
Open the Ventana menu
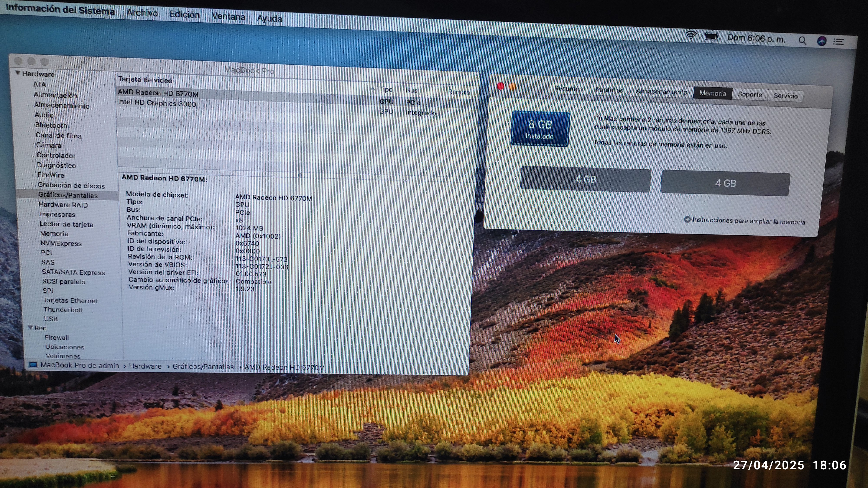click(228, 16)
